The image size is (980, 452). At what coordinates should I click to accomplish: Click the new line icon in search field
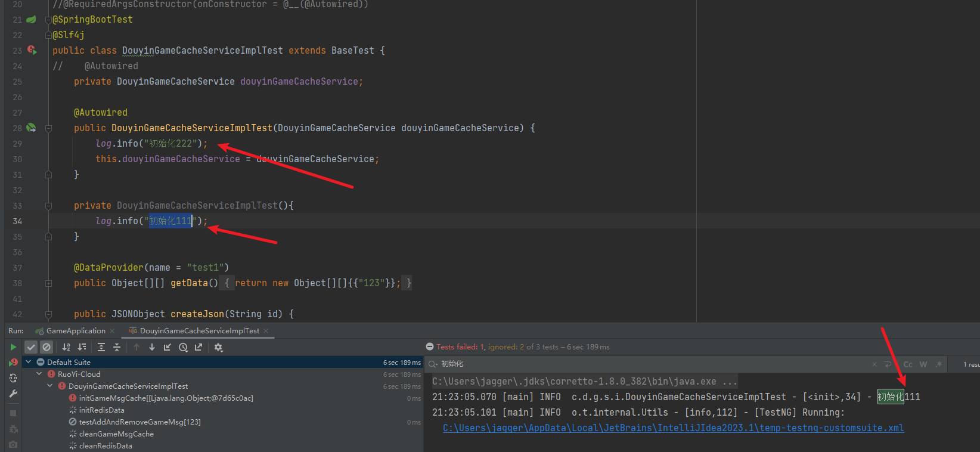click(x=888, y=364)
